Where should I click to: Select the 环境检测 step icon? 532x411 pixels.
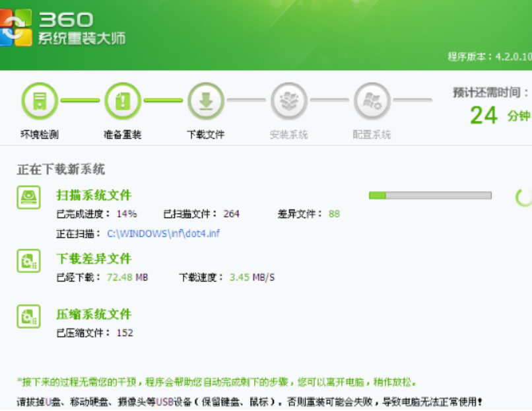40,101
